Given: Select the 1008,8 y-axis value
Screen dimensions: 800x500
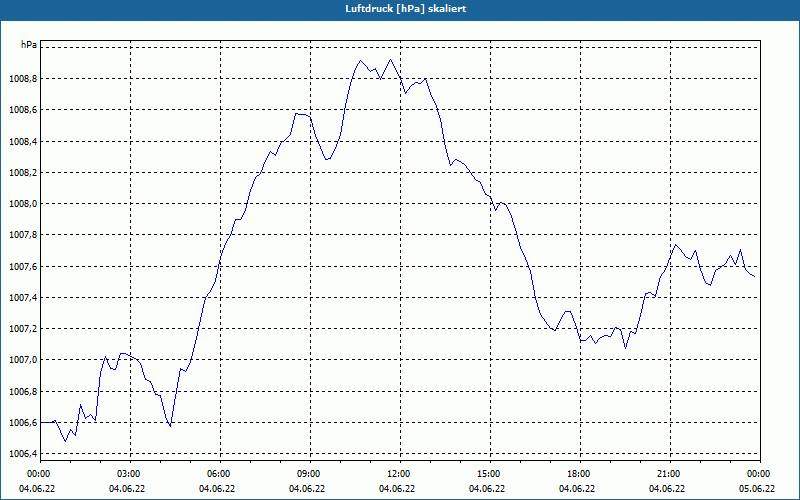Looking at the screenshot, I should [x=23, y=79].
